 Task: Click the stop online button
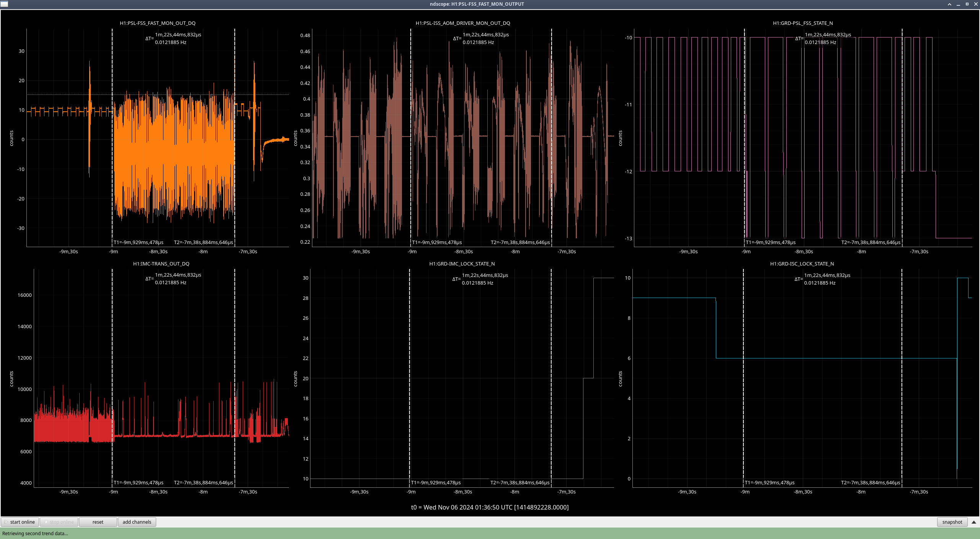tap(59, 522)
